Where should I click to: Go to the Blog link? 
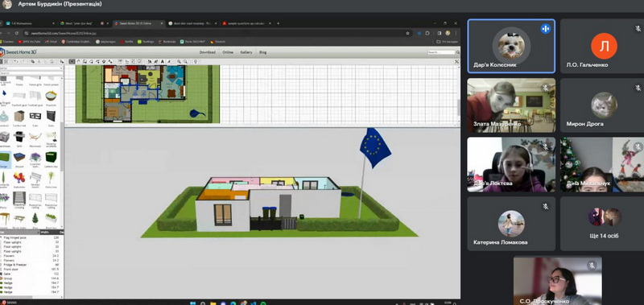263,52
